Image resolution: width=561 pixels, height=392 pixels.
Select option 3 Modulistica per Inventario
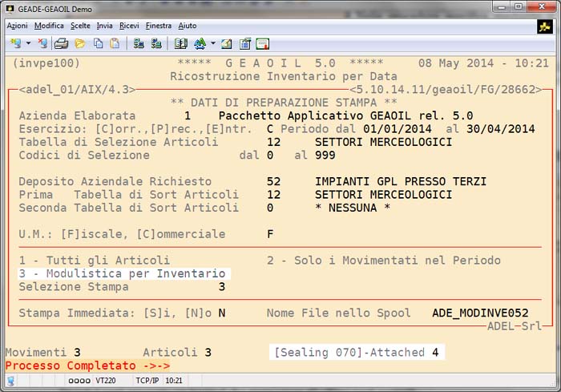(122, 273)
